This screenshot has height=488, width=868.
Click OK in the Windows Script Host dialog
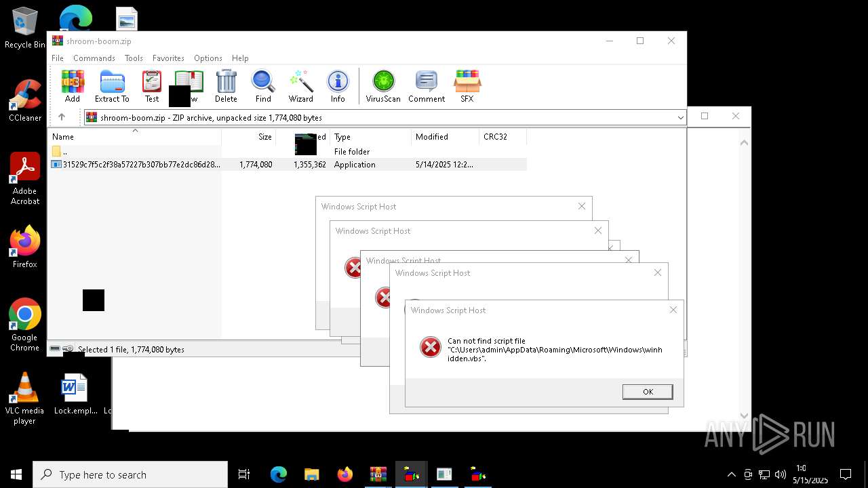[x=648, y=392]
